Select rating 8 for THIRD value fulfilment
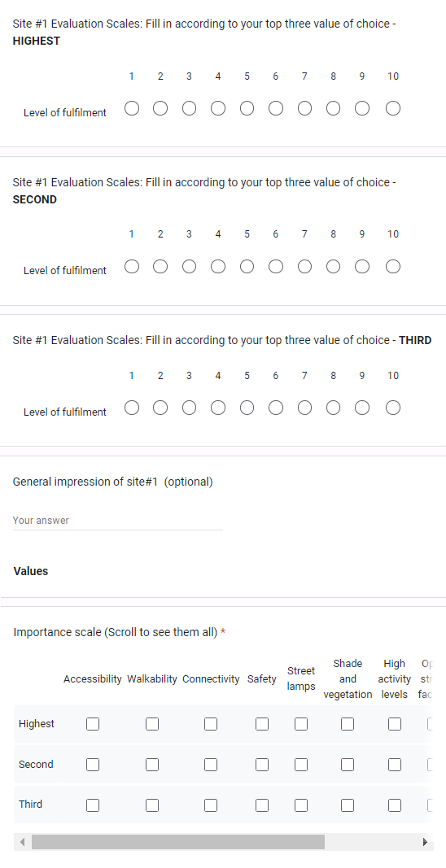Viewport: 446px width, 868px height. (333, 408)
